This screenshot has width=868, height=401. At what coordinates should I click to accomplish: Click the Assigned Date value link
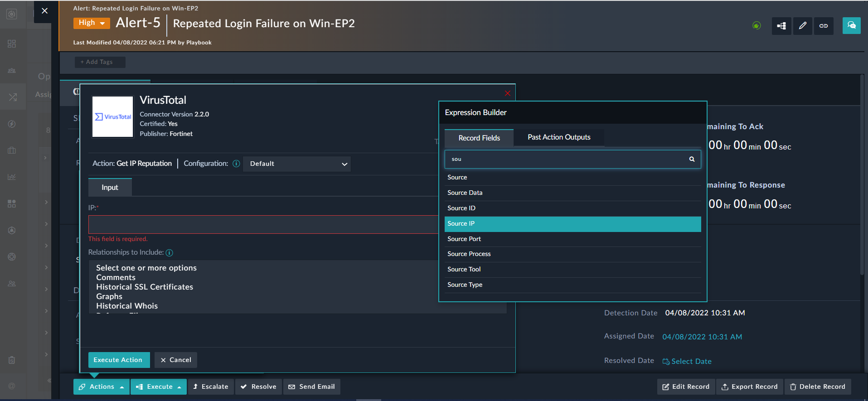point(702,337)
